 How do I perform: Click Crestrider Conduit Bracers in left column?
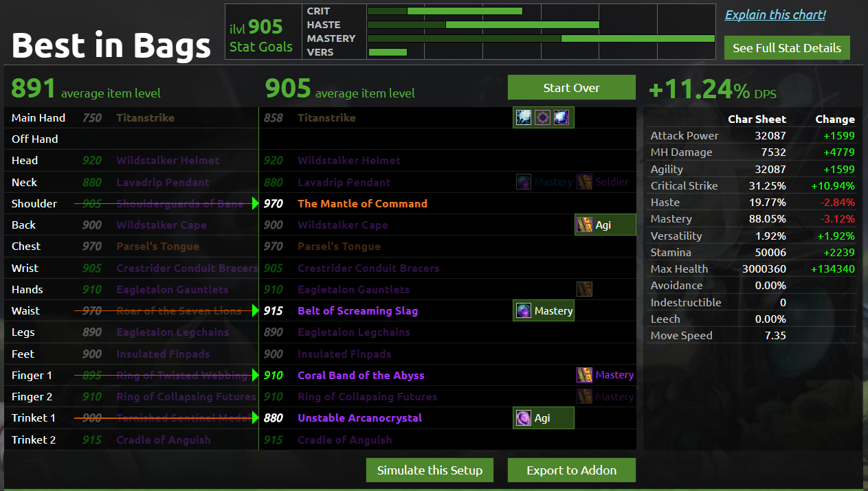click(188, 268)
